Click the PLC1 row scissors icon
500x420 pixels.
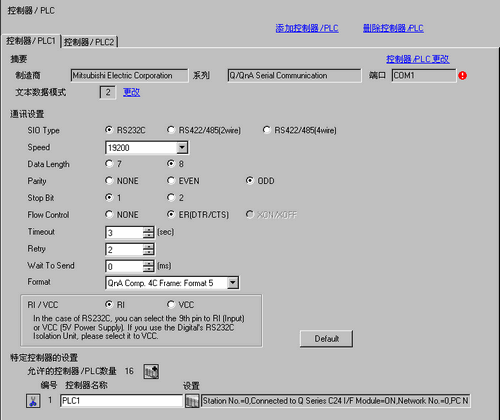coord(33,401)
